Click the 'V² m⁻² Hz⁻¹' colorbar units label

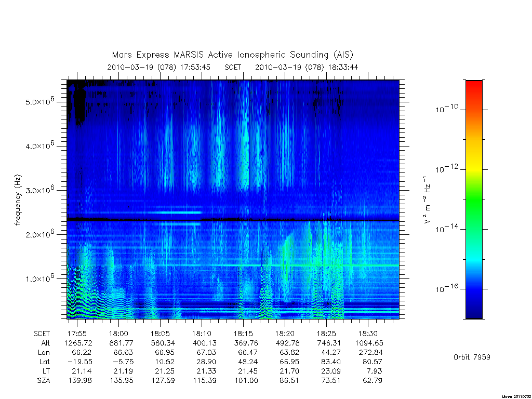point(427,199)
